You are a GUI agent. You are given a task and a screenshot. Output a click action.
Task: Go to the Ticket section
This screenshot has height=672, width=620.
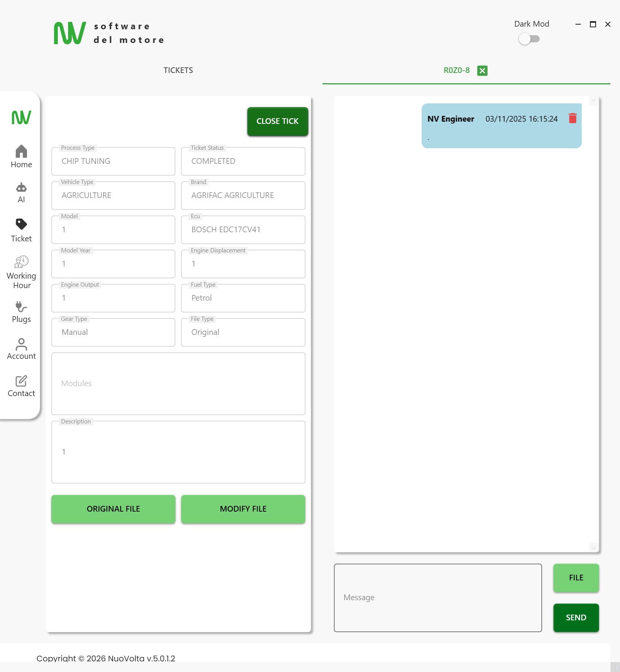click(21, 230)
